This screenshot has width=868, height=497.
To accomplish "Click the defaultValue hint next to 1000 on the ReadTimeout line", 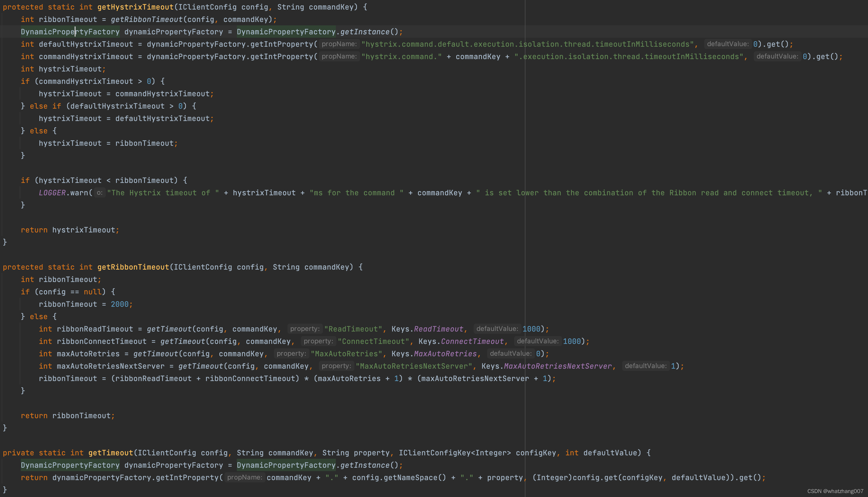I will [x=497, y=329].
